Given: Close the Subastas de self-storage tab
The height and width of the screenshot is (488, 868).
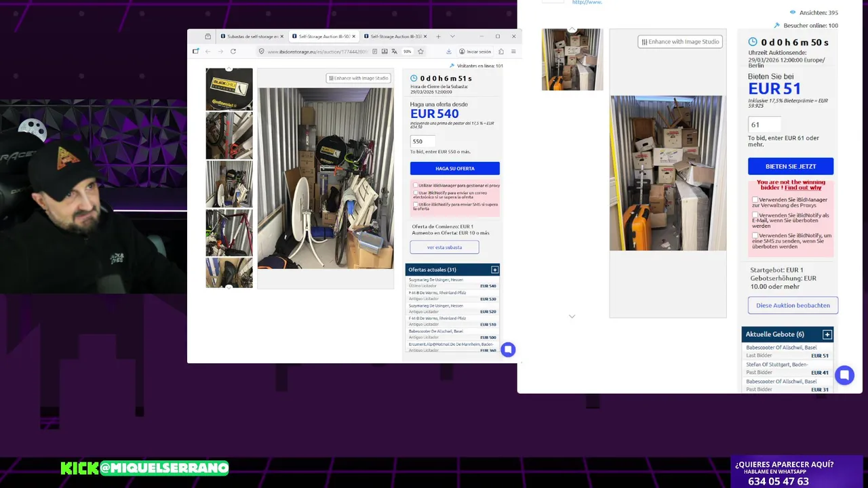Looking at the screenshot, I should click(x=282, y=37).
